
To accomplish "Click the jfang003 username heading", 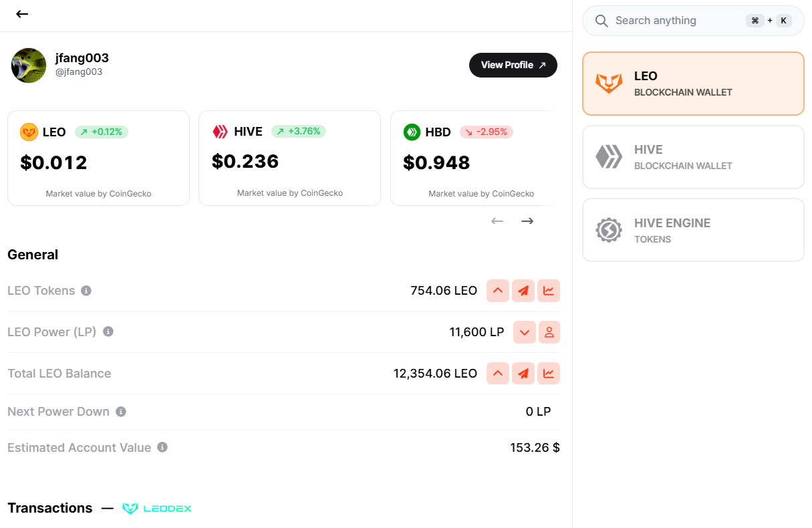I will click(x=82, y=57).
